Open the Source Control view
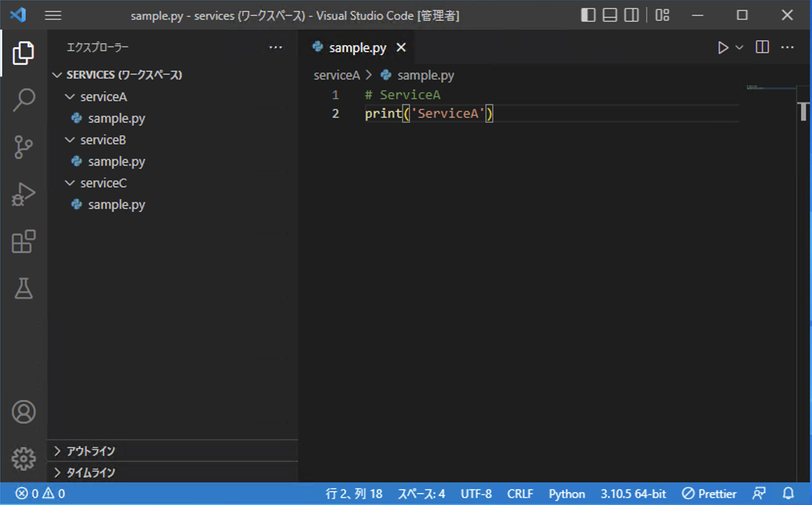This screenshot has width=812, height=505. pos(23,147)
